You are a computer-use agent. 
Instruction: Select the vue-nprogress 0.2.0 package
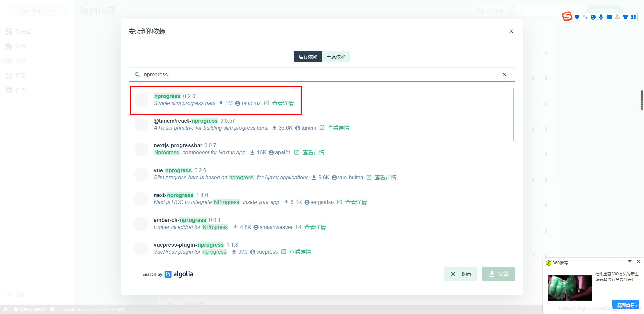pos(172,170)
